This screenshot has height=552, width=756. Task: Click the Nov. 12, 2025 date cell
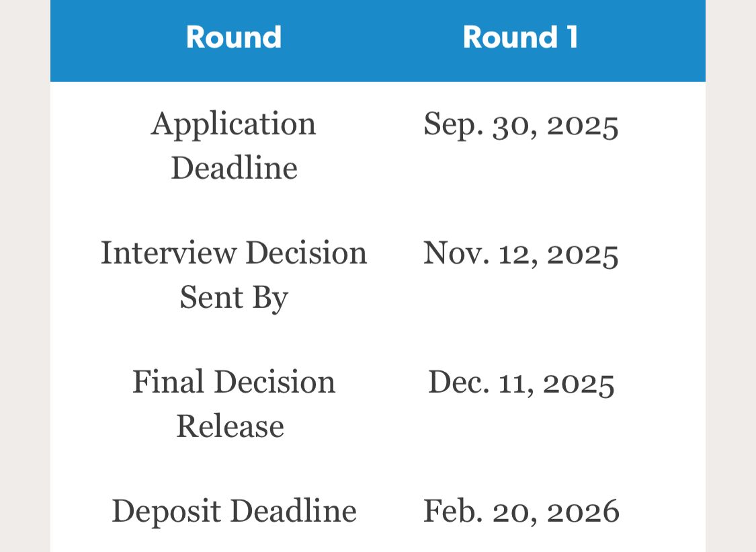tap(521, 254)
